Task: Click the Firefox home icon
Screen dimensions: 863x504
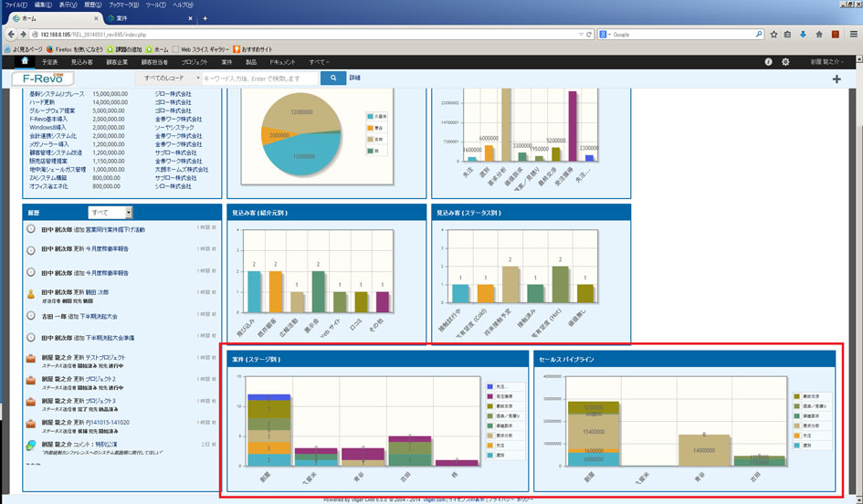Action: coord(819,34)
